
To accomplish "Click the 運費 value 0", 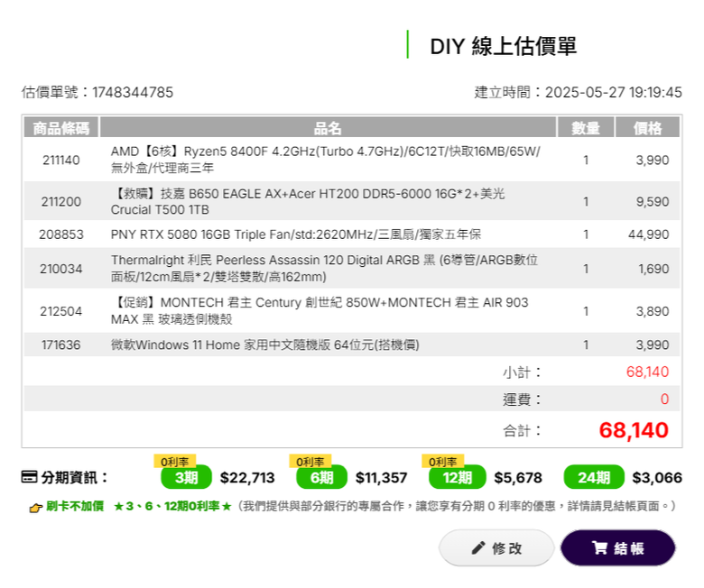I will [x=664, y=399].
